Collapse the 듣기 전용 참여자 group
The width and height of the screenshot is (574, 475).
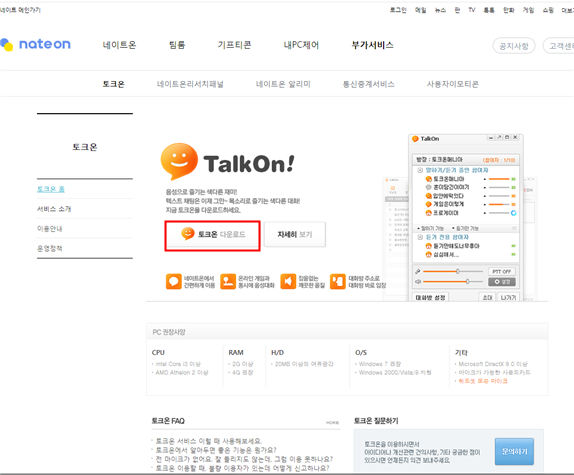420,237
